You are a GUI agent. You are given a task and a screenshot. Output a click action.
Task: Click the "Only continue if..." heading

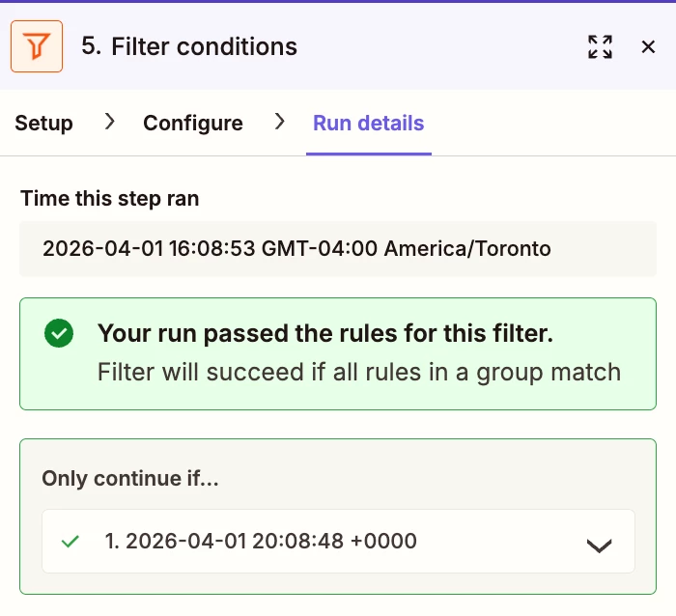tap(130, 479)
